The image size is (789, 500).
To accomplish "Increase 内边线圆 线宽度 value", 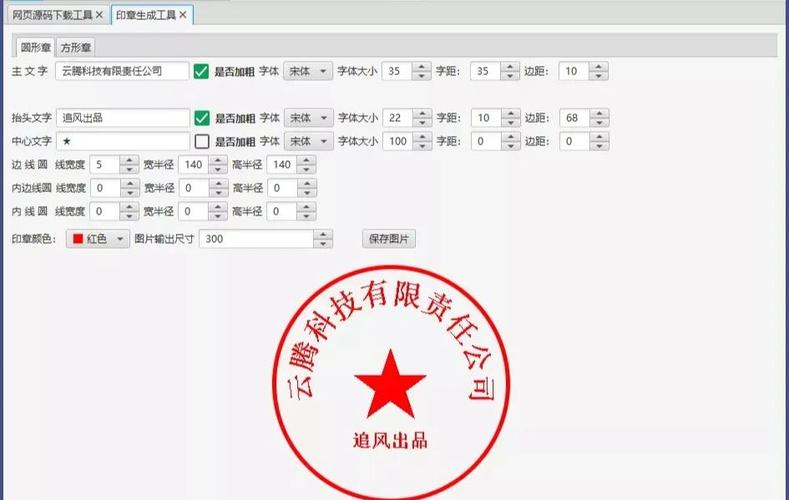I will click(130, 184).
